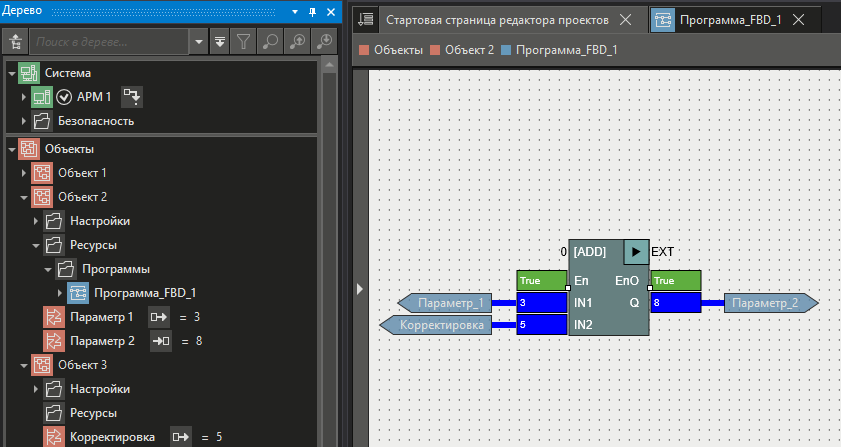Click the link icon right of АРМ 1
The height and width of the screenshot is (447, 841).
point(131,97)
